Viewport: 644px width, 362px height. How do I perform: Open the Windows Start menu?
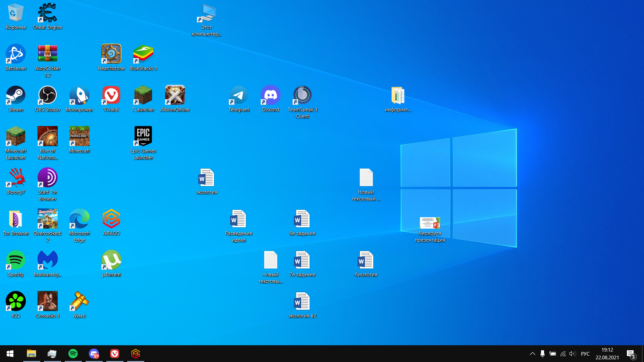[10, 354]
